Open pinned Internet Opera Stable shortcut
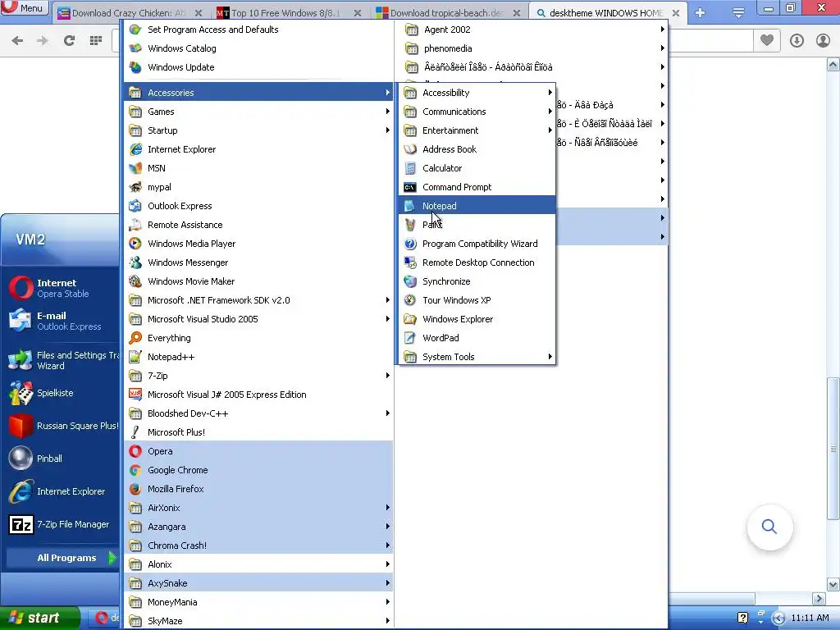 tap(62, 288)
